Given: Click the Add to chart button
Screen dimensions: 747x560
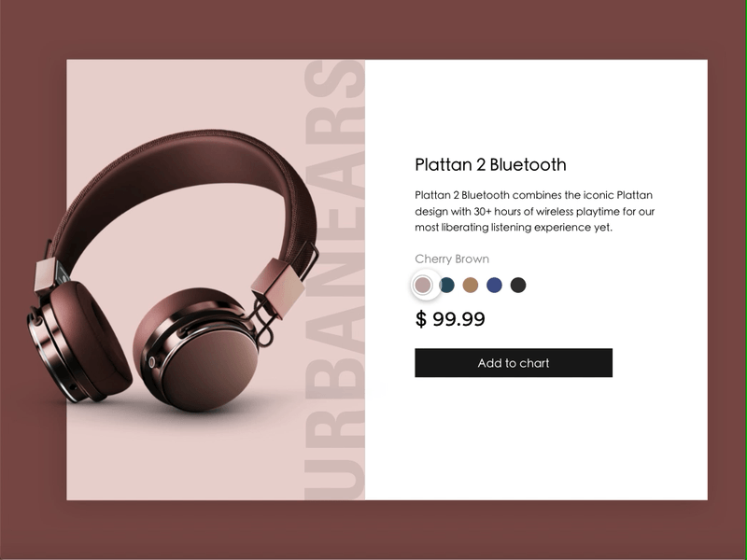Looking at the screenshot, I should coord(514,363).
